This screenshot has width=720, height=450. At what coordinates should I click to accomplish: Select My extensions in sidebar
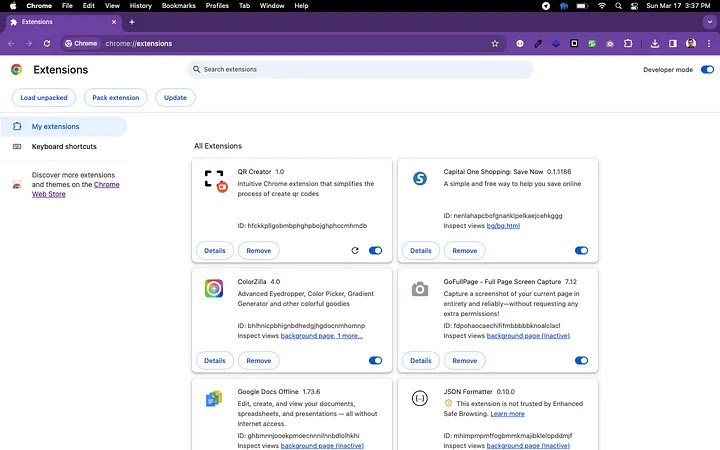point(63,126)
